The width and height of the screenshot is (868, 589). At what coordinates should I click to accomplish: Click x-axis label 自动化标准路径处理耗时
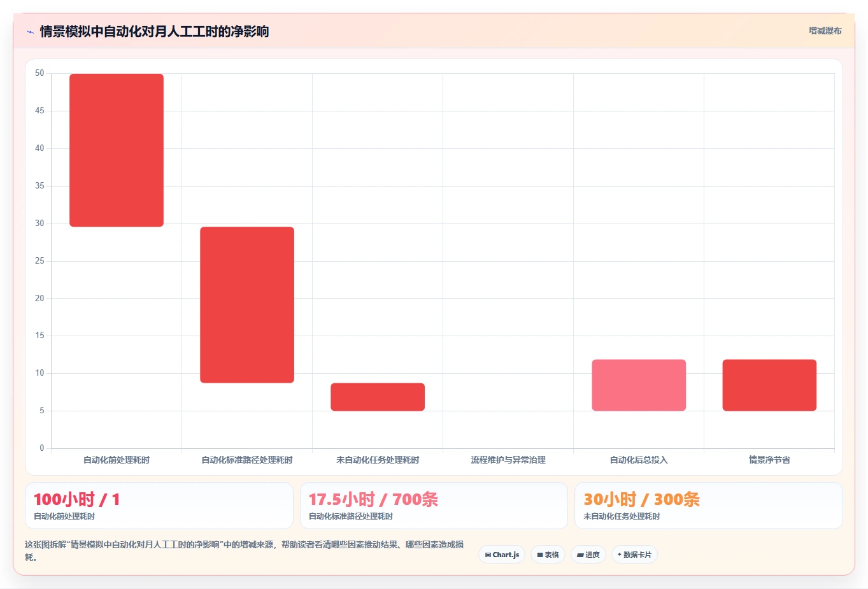click(247, 460)
